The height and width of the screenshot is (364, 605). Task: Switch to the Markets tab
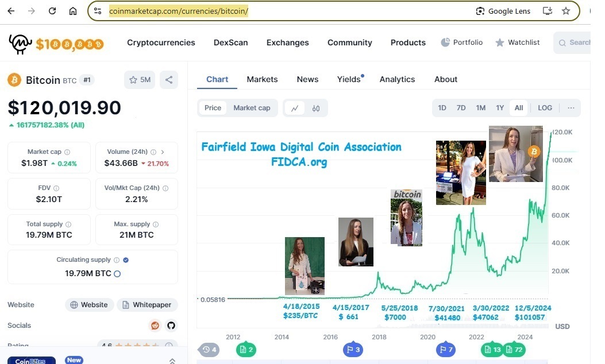point(263,79)
